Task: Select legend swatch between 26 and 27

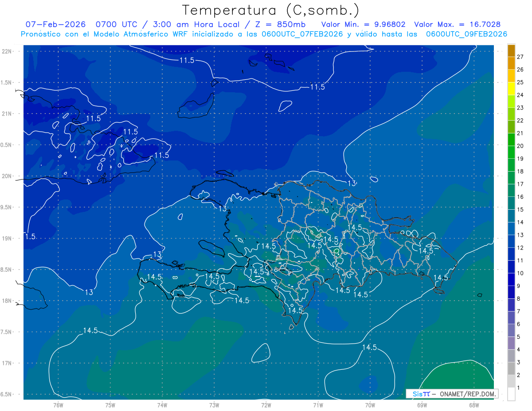Action: click(x=511, y=63)
